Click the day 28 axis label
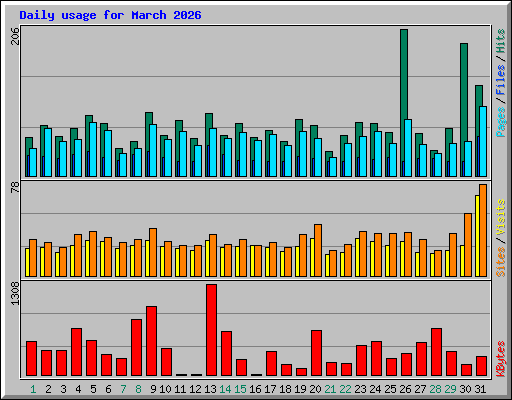The width and height of the screenshot is (512, 400). point(435,389)
